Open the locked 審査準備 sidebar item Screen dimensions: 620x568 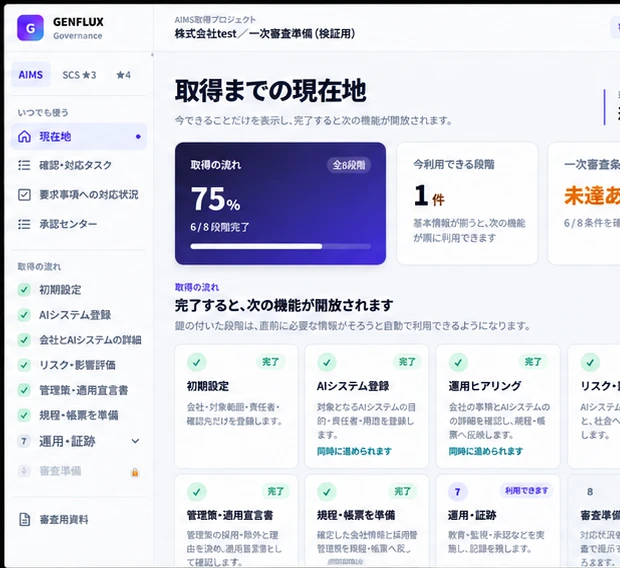pyautogui.click(x=78, y=471)
